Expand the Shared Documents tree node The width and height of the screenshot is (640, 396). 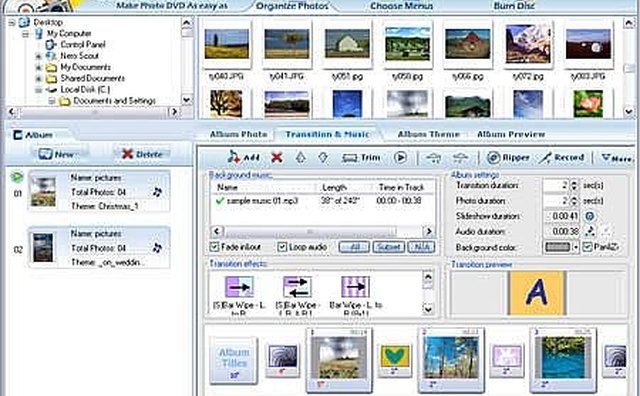point(39,78)
